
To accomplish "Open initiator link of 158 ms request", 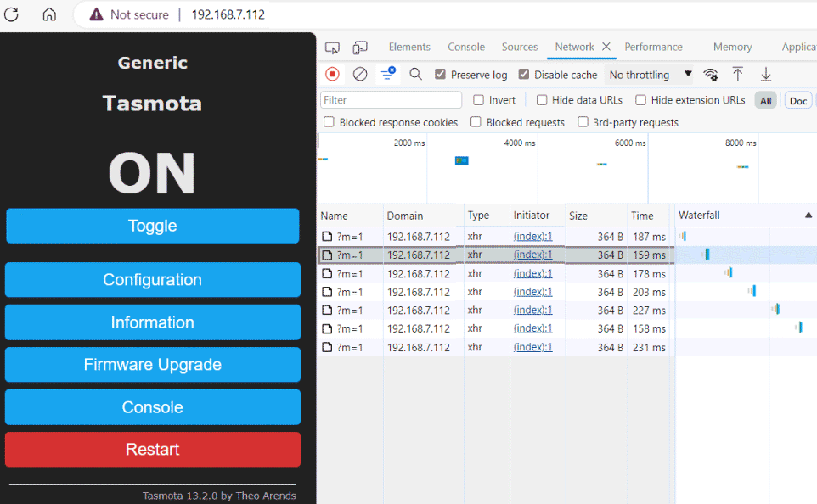I will click(532, 328).
